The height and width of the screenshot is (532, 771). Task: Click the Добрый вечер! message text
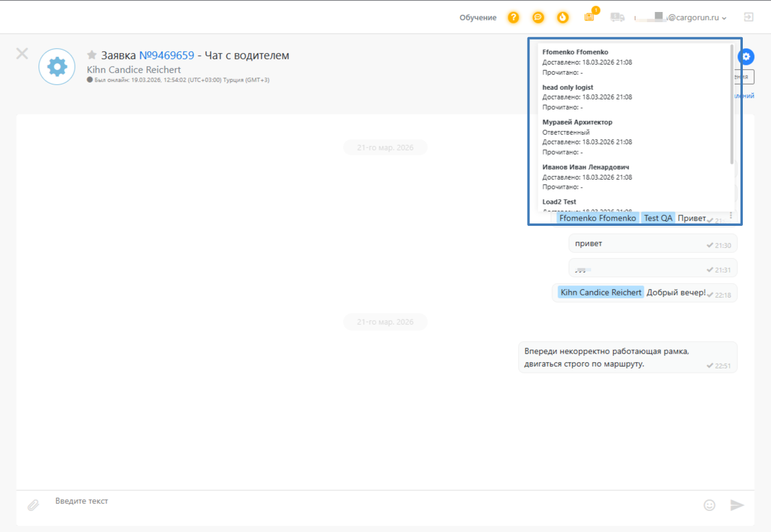click(676, 292)
